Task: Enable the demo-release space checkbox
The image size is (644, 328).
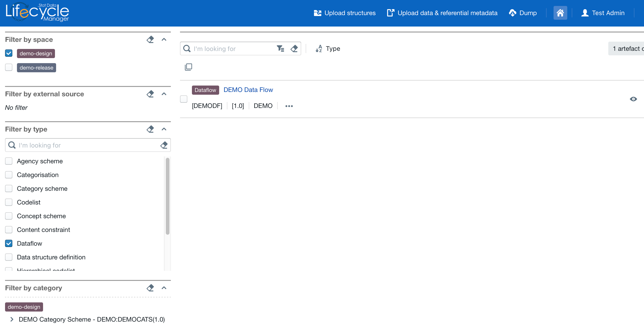Action: 9,67
